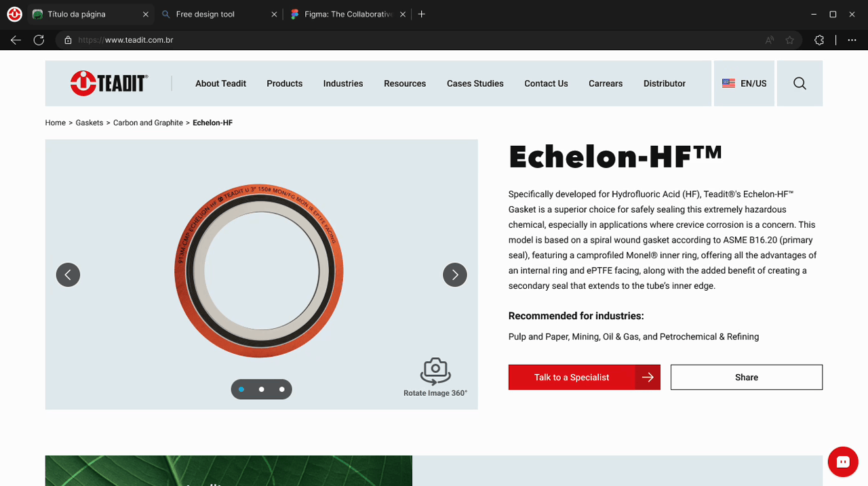Click the Home breadcrumb link

pyautogui.click(x=56, y=123)
